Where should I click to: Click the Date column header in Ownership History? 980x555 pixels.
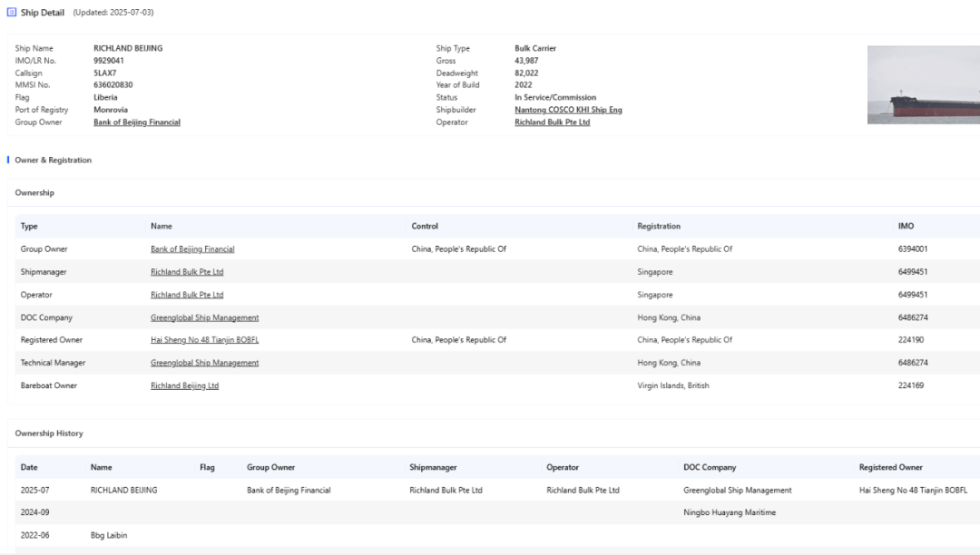[x=29, y=467]
